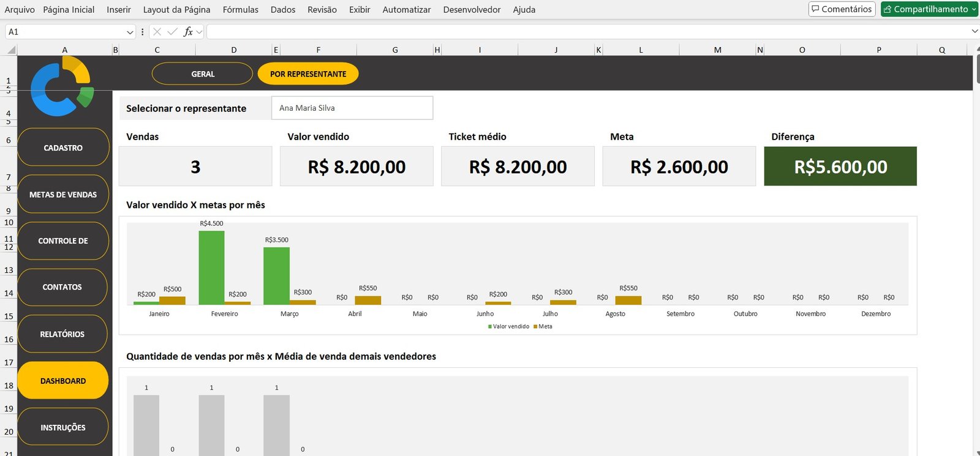Open the Dados ribbon tab
980x456 pixels.
click(x=282, y=10)
